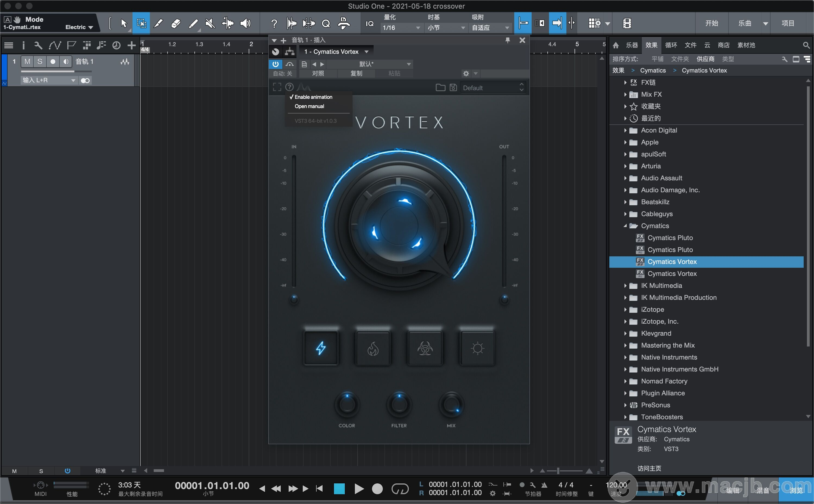This screenshot has width=814, height=504.
Task: Search the browser with magnifier icon
Action: pos(806,45)
